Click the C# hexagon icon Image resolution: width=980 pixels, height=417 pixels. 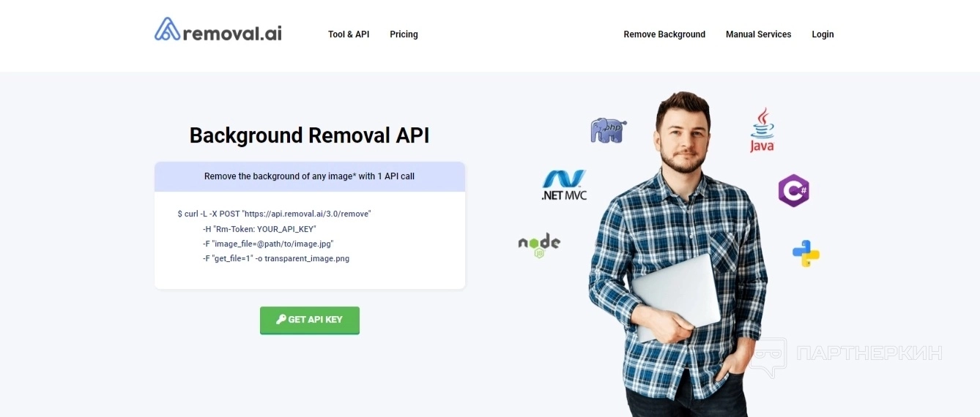click(793, 191)
